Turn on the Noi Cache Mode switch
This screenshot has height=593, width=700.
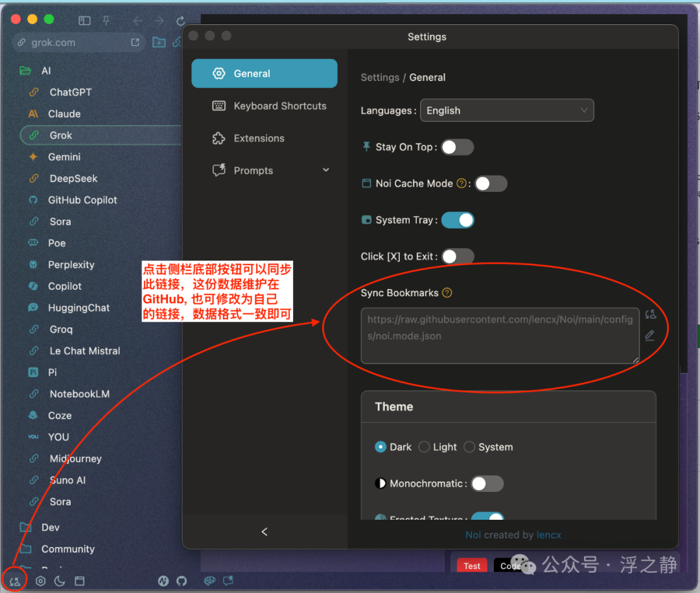[491, 183]
